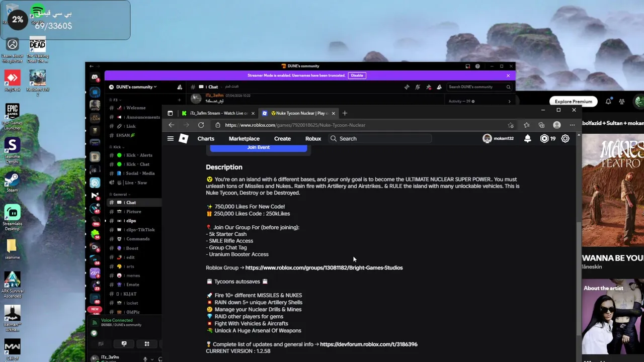Close the Nuke Tycoon Nuclear tab
The width and height of the screenshot is (644, 362).
click(x=333, y=113)
